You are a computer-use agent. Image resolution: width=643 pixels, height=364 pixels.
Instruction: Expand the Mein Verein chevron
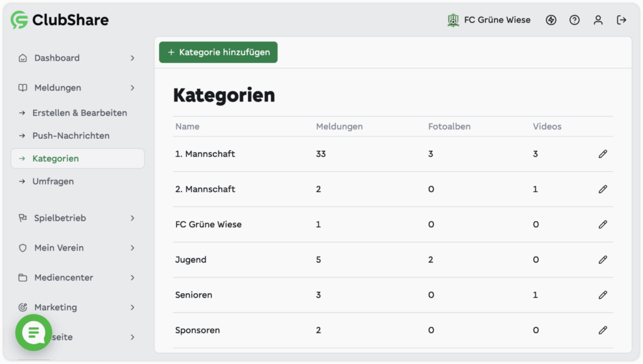click(132, 248)
